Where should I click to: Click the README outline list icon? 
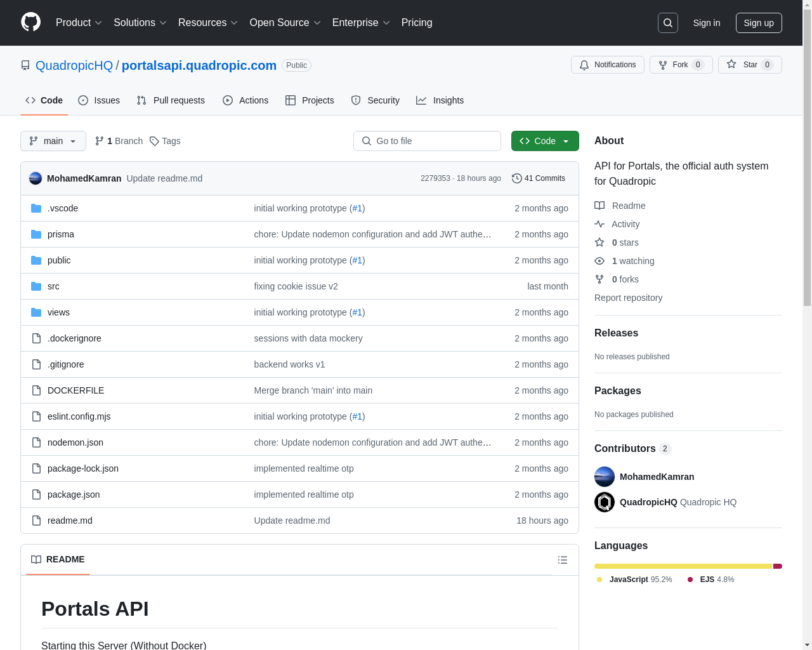(563, 560)
